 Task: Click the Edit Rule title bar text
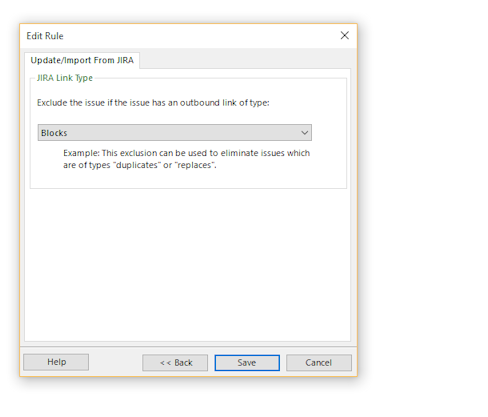click(x=45, y=36)
